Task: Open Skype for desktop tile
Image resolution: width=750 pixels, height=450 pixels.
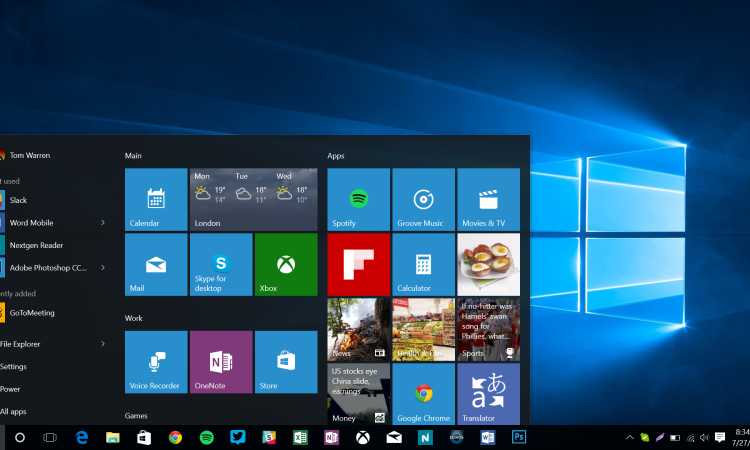Action: click(221, 264)
